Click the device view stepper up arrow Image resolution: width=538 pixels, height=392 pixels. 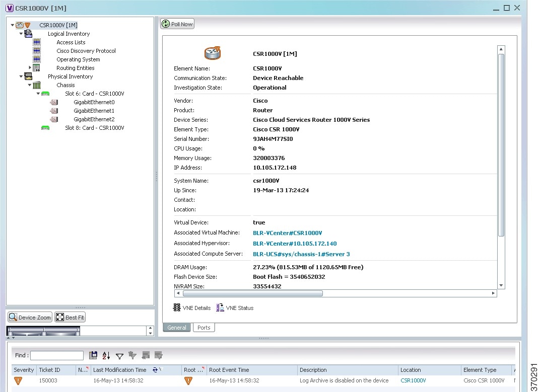click(150, 329)
